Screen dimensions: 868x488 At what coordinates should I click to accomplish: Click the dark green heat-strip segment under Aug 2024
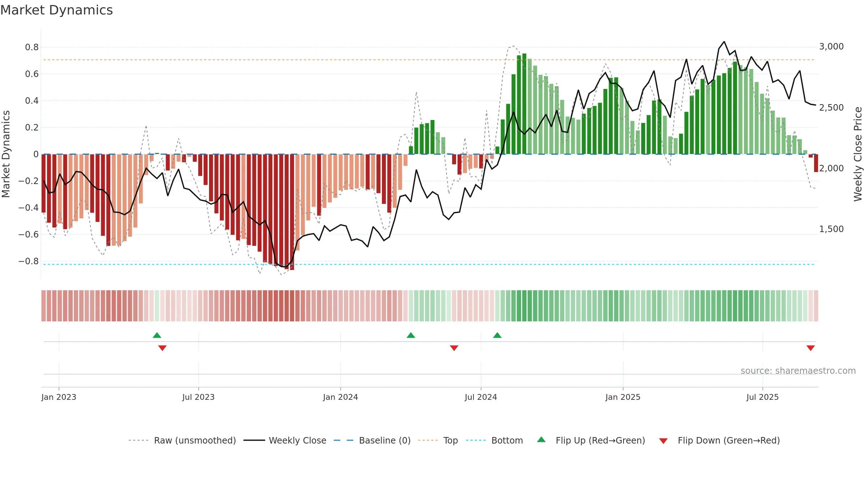524,306
